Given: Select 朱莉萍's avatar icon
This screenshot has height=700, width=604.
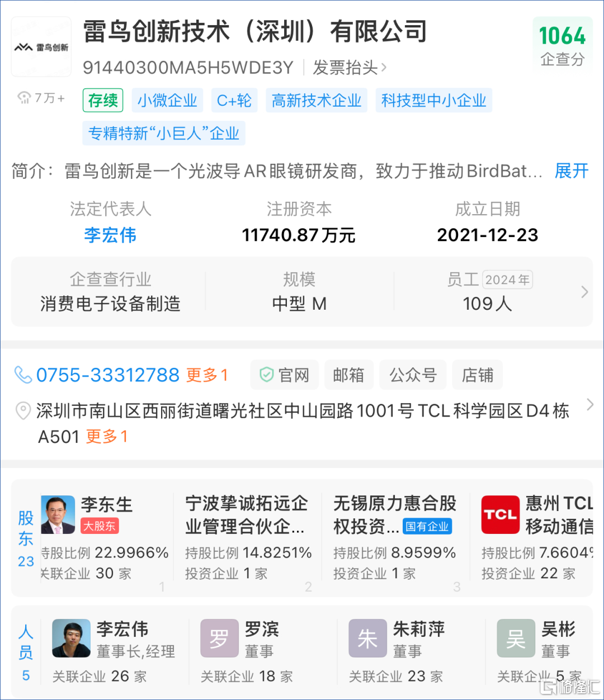Looking at the screenshot, I should 367,638.
